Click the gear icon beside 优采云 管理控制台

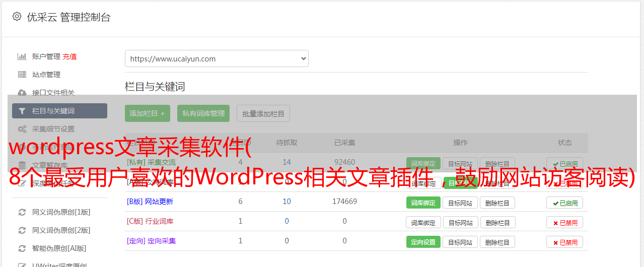click(17, 17)
